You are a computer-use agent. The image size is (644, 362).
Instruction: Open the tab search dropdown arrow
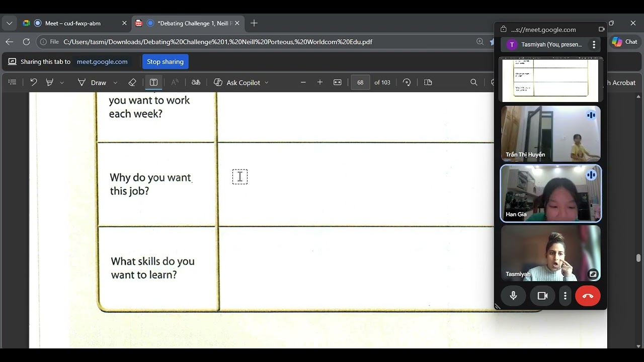[9, 23]
